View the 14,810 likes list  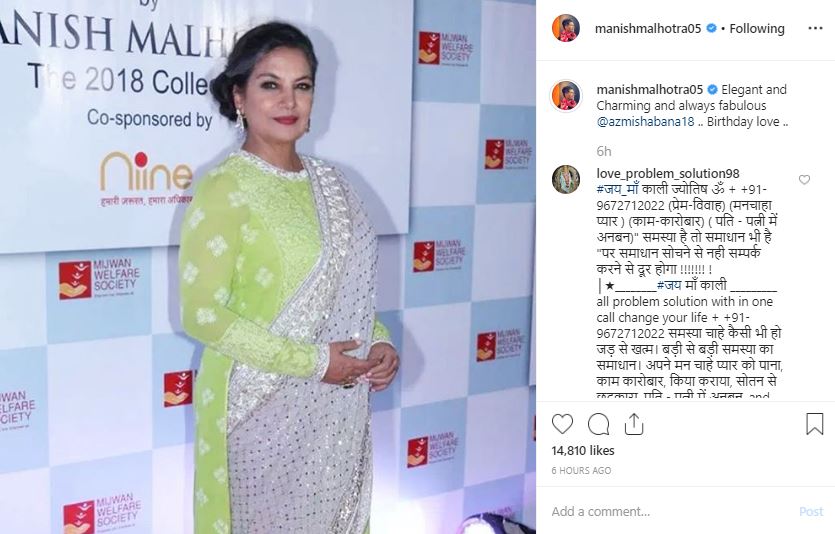point(583,450)
